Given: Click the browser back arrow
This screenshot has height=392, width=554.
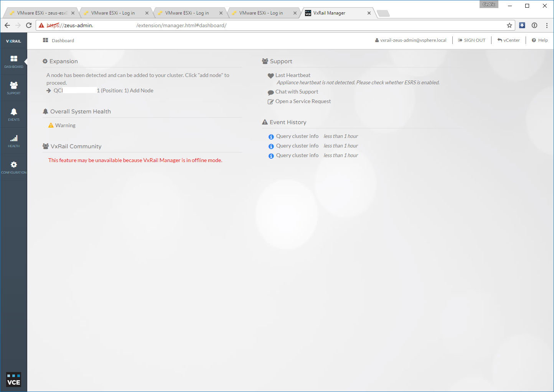Looking at the screenshot, I should click(7, 25).
